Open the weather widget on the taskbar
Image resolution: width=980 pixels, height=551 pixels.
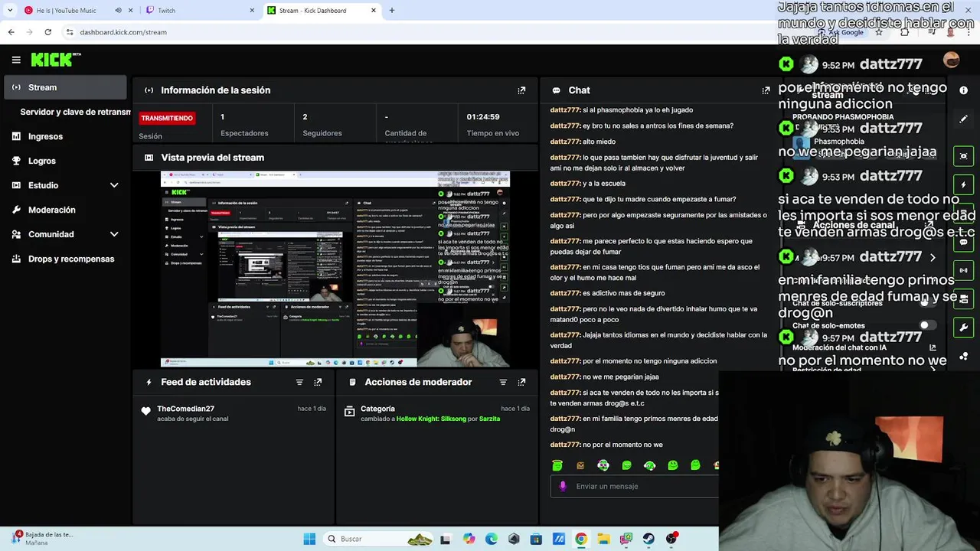pos(42,539)
